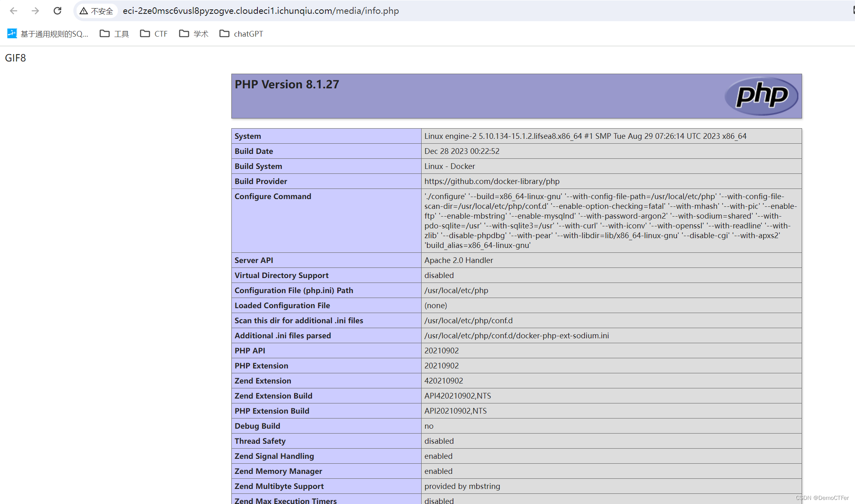Image resolution: width=855 pixels, height=504 pixels.
Task: Open the CTF bookmarks folder
Action: (x=154, y=34)
